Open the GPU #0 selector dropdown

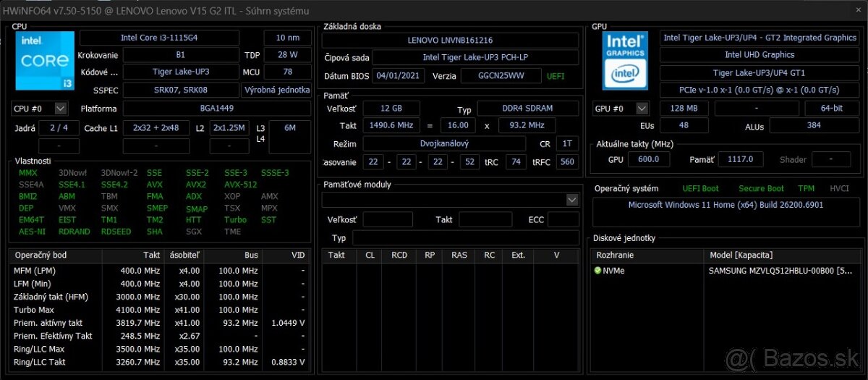(642, 109)
